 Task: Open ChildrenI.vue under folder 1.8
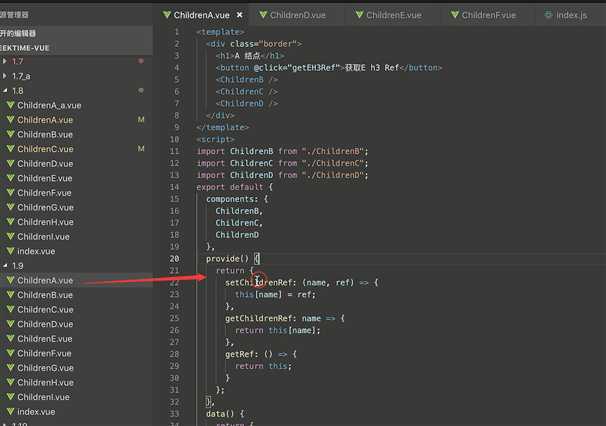pos(43,237)
